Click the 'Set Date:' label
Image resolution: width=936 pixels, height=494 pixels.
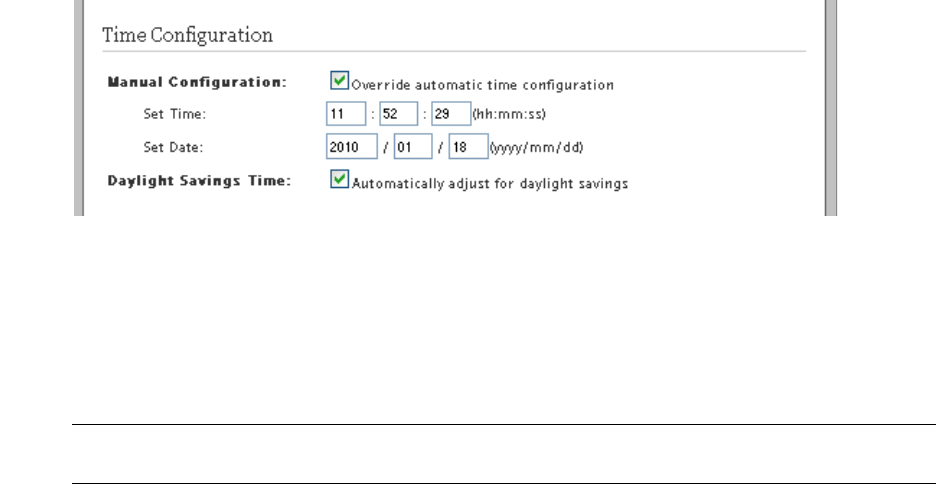click(173, 148)
